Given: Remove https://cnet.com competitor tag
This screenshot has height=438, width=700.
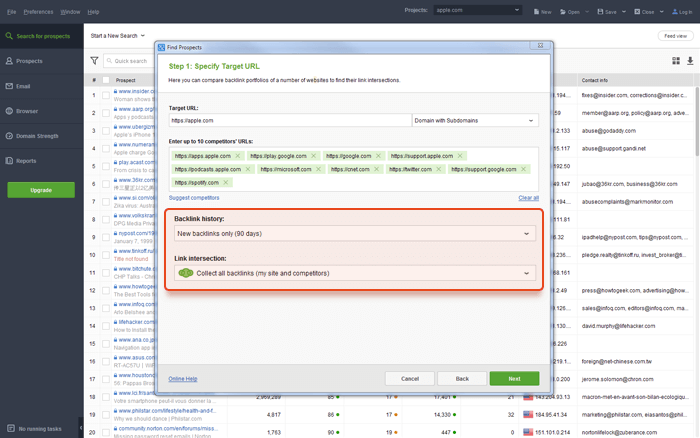Looking at the screenshot, I should [x=376, y=169].
